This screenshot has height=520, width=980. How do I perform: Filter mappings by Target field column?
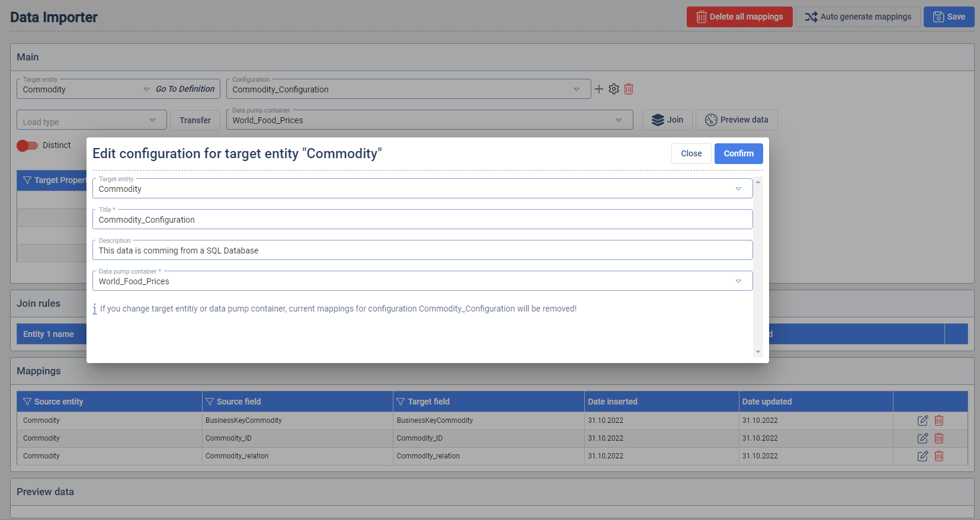coord(401,402)
